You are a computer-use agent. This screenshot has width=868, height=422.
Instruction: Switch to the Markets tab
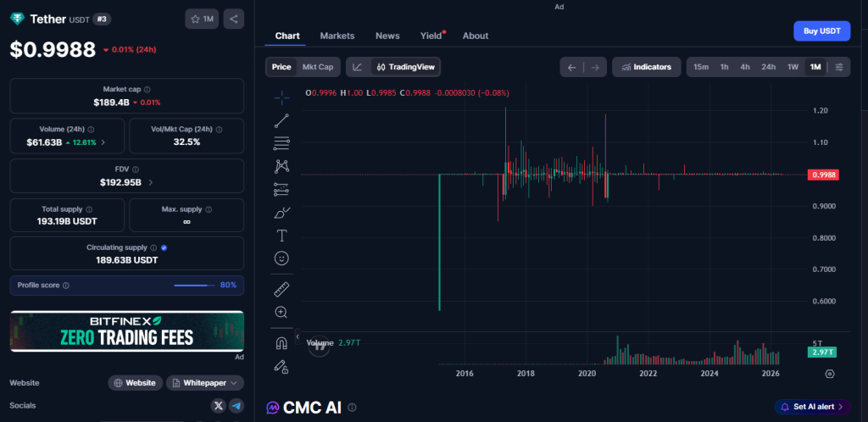[x=337, y=36]
